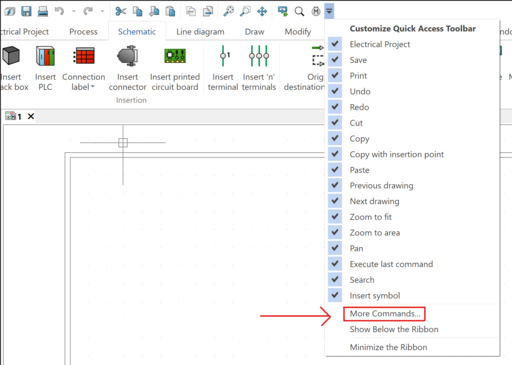Open the Electrical Project ribbon tab
The width and height of the screenshot is (512, 365).
tap(25, 32)
